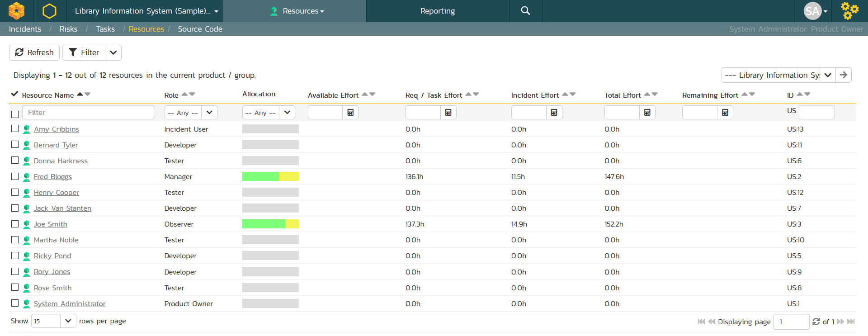Screen dimensions: 868x336
Task: Click Fred Bloggs's green-yellow allocation bar
Action: (x=270, y=176)
